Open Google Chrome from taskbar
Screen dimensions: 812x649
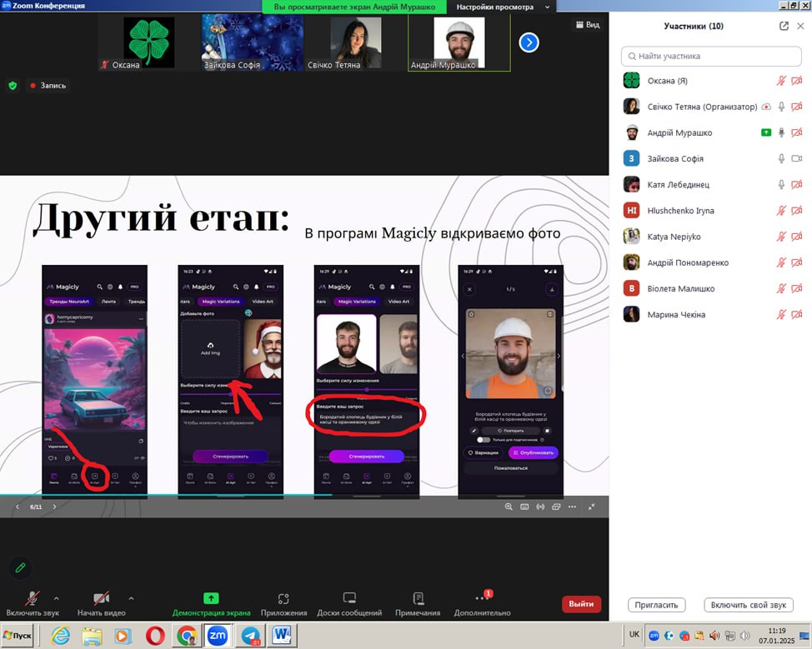point(187,636)
